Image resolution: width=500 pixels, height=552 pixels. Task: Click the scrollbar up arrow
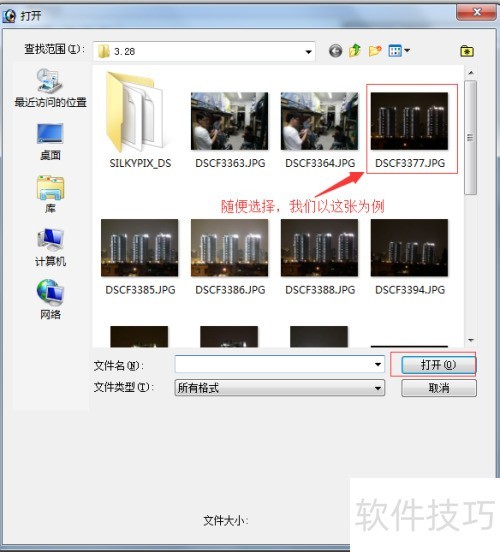point(471,73)
